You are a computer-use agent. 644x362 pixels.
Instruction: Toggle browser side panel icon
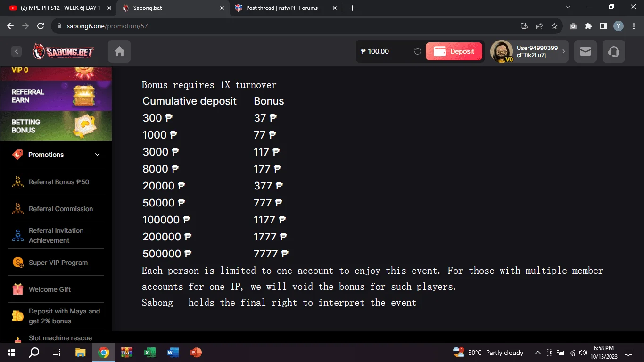(603, 26)
